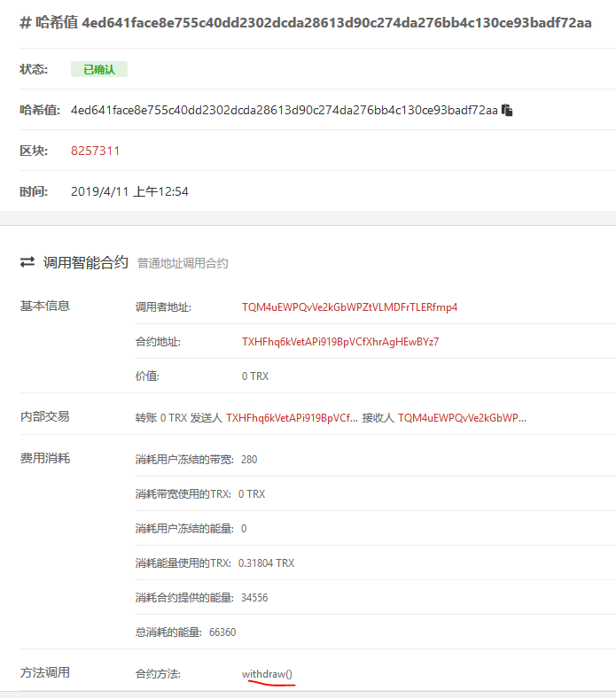
Task: Click the 调用智能合约 section heading
Action: tap(85, 263)
